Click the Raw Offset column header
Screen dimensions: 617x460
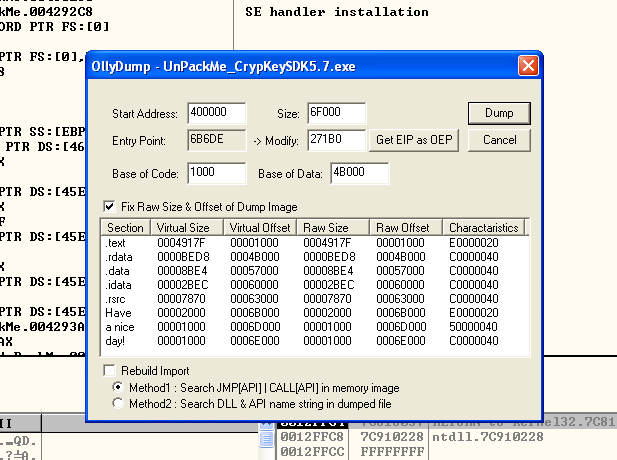pyautogui.click(x=406, y=228)
